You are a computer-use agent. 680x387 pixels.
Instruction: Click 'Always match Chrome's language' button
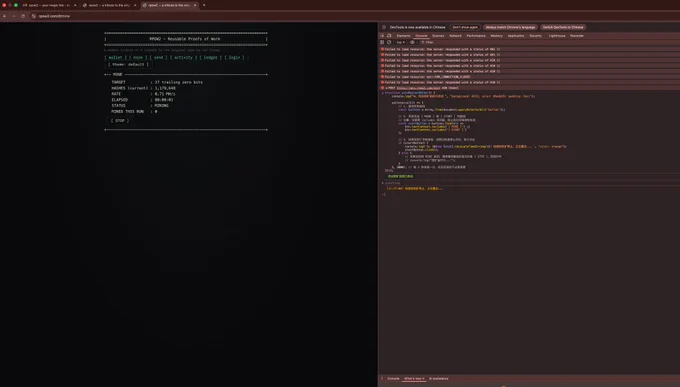pyautogui.click(x=510, y=27)
